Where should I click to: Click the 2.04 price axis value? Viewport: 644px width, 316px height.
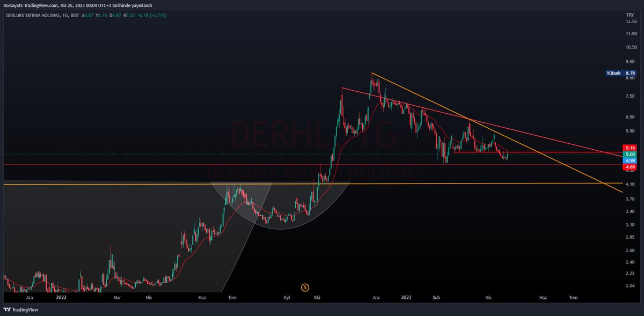pyautogui.click(x=631, y=286)
